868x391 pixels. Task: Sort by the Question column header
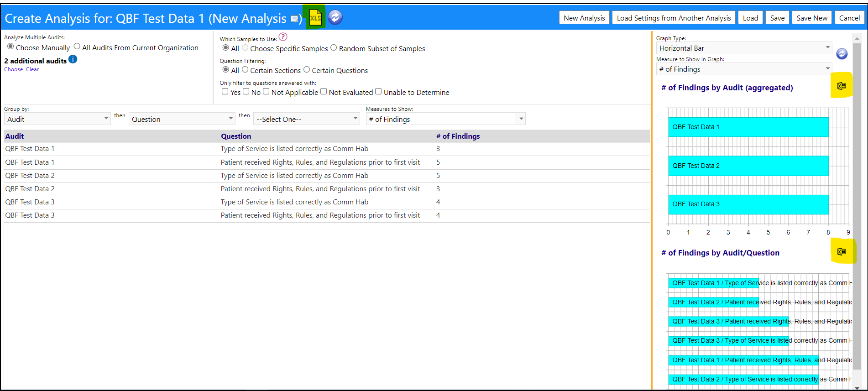click(236, 136)
